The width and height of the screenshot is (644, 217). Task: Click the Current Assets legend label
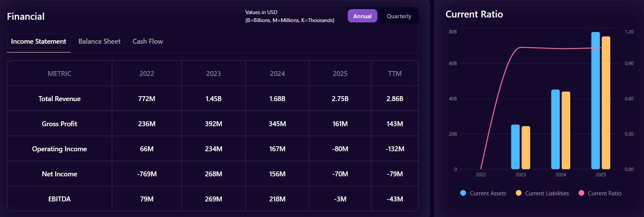(488, 193)
